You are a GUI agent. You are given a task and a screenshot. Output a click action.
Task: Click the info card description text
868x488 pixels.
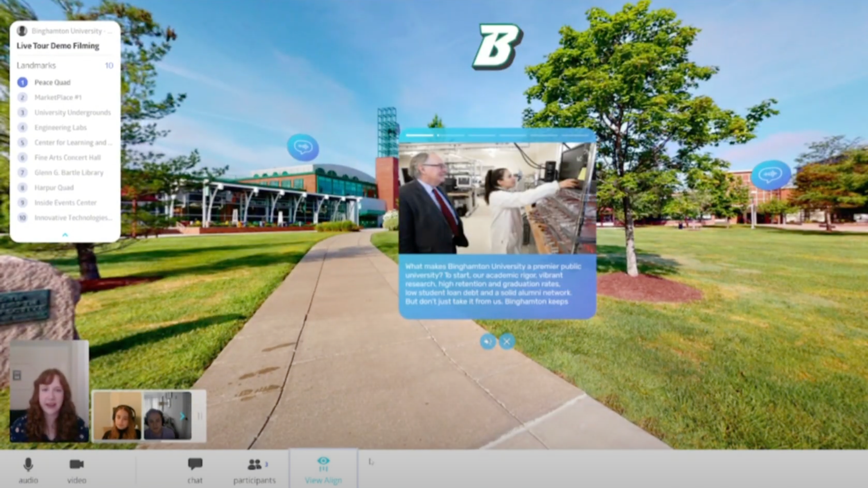point(493,284)
